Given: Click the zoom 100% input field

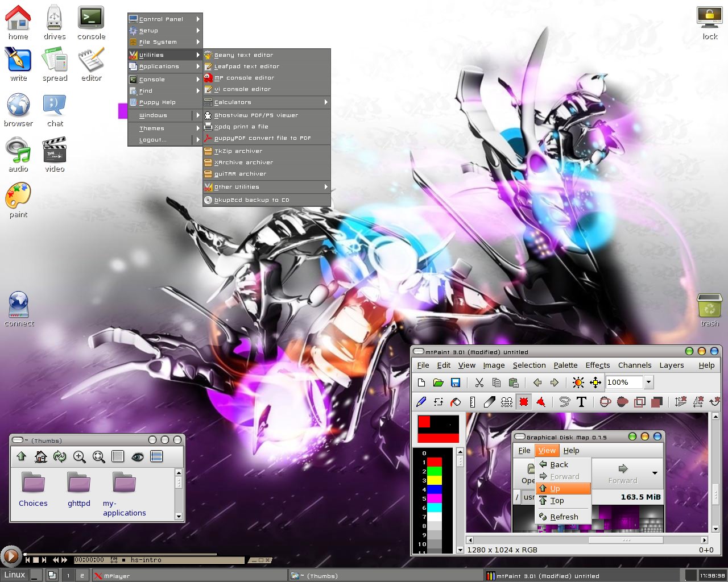Looking at the screenshot, I should click(624, 383).
